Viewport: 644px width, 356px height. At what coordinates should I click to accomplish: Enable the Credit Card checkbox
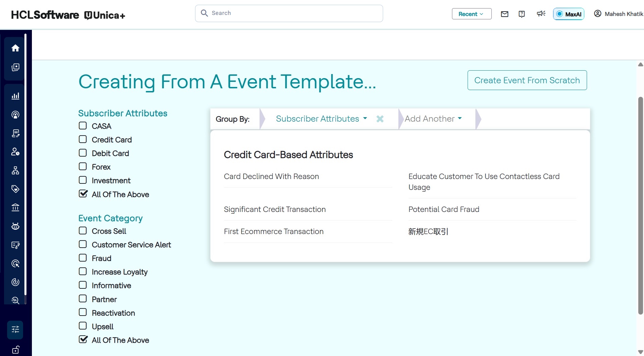click(x=83, y=140)
